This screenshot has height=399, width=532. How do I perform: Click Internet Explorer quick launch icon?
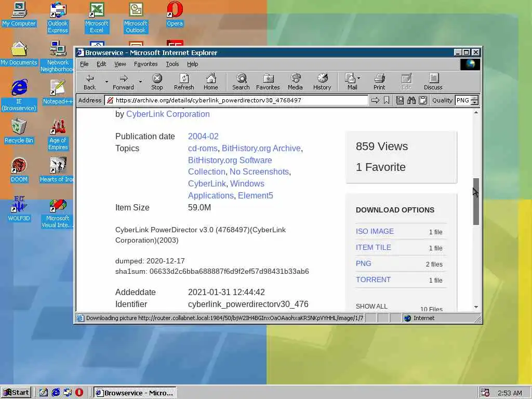click(56, 393)
